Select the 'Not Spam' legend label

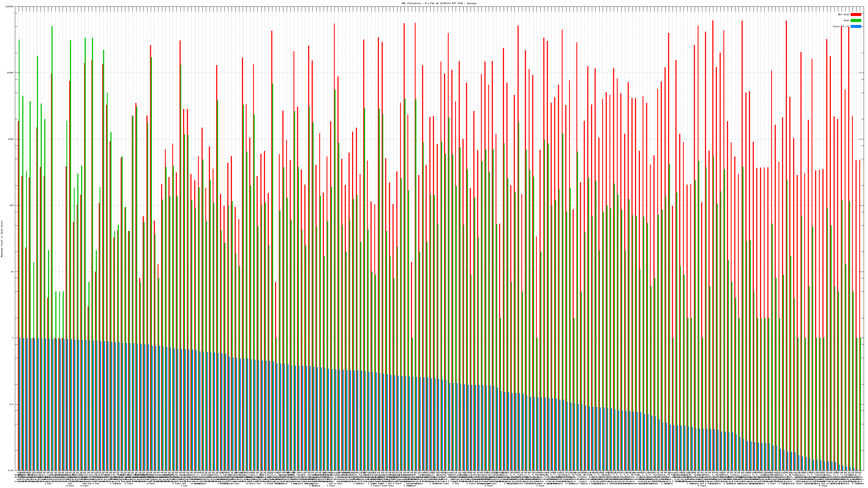(x=844, y=14)
